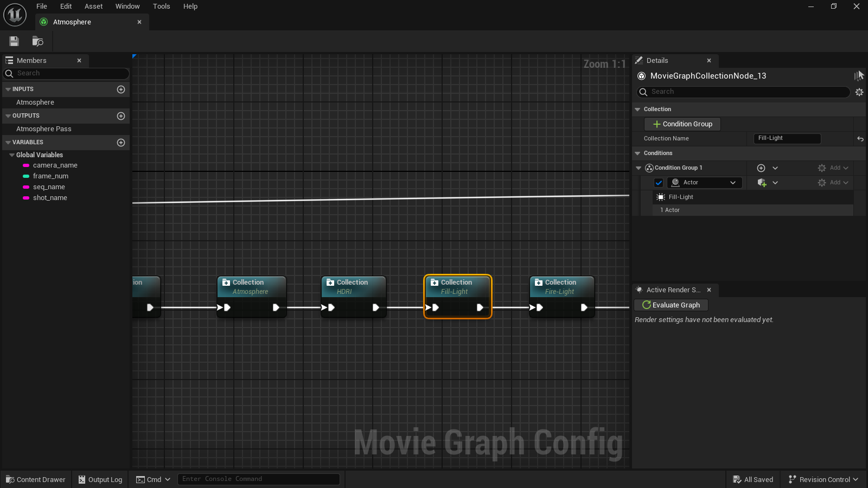Image resolution: width=868 pixels, height=488 pixels.
Task: Add a new Condition Group
Action: [682, 124]
